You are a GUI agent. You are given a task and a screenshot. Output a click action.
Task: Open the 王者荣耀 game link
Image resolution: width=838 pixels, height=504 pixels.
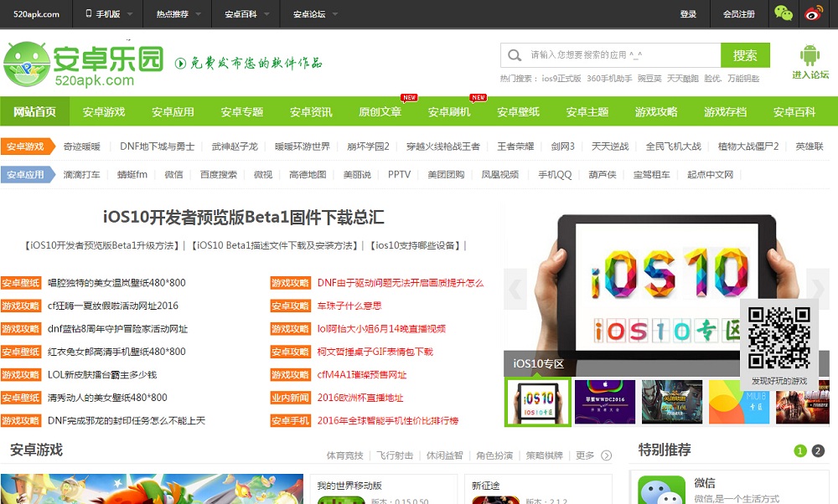pyautogui.click(x=515, y=147)
